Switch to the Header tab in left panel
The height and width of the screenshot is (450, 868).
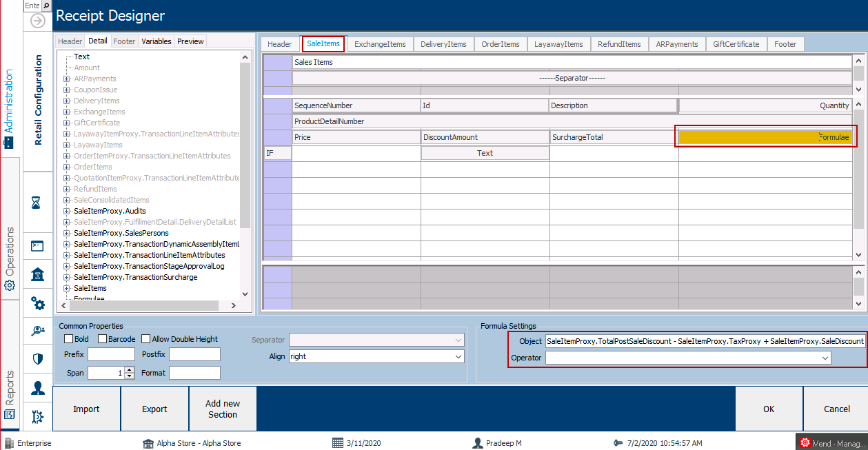coord(70,41)
